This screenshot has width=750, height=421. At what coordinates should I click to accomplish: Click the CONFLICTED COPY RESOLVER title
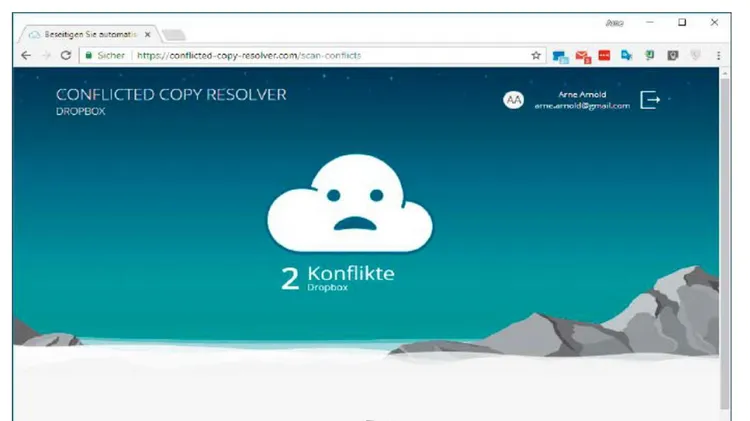click(x=171, y=95)
